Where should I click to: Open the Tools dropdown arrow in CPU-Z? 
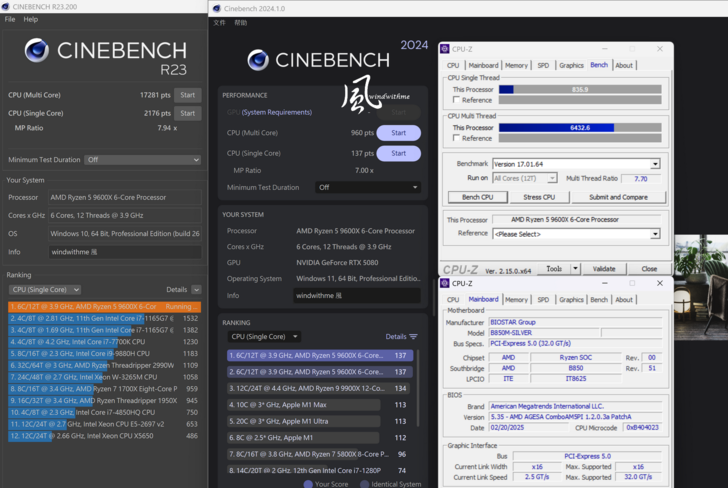click(x=573, y=269)
